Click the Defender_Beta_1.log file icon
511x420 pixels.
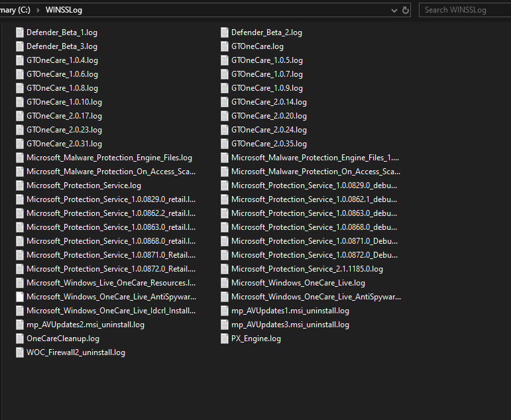click(20, 32)
